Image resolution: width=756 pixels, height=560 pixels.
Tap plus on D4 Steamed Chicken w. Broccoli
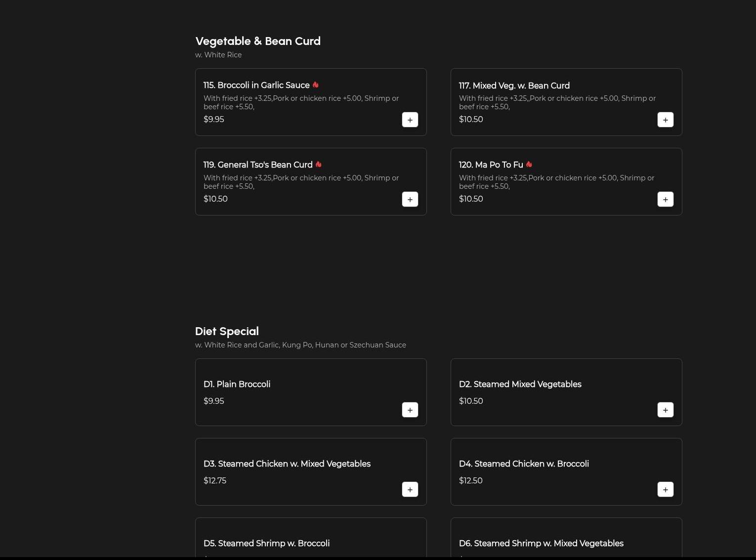tap(665, 489)
